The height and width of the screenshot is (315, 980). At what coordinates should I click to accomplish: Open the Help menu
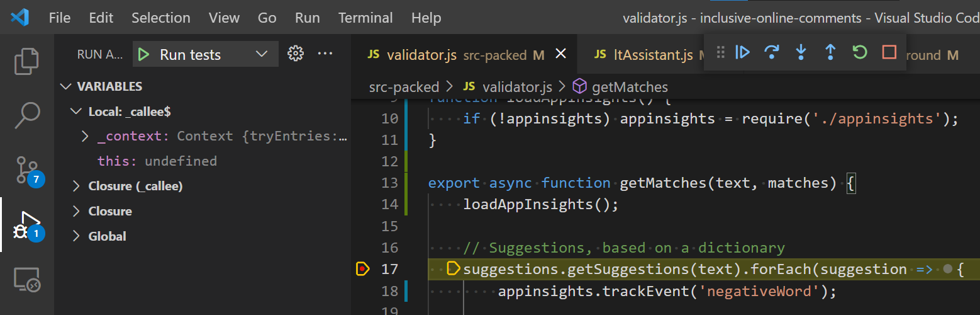426,18
